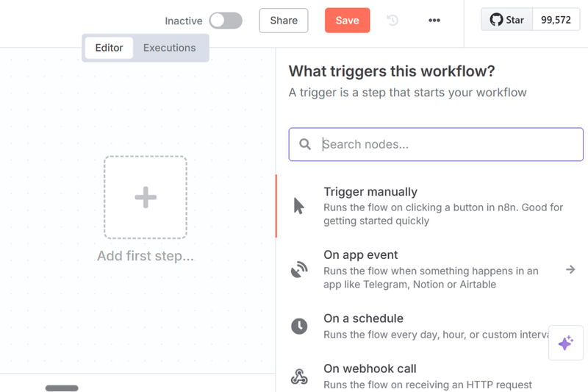Save the workflow with Save button
Screen dimensions: 588x392
click(347, 21)
